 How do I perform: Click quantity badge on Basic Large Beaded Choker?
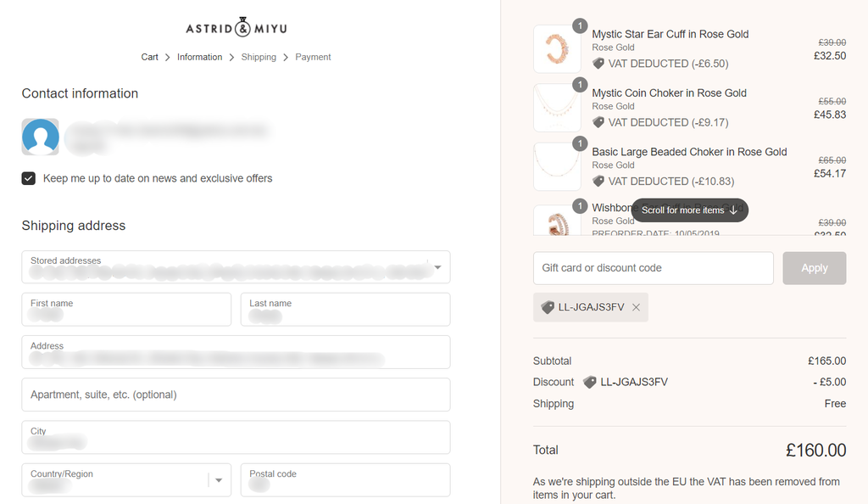pyautogui.click(x=580, y=143)
